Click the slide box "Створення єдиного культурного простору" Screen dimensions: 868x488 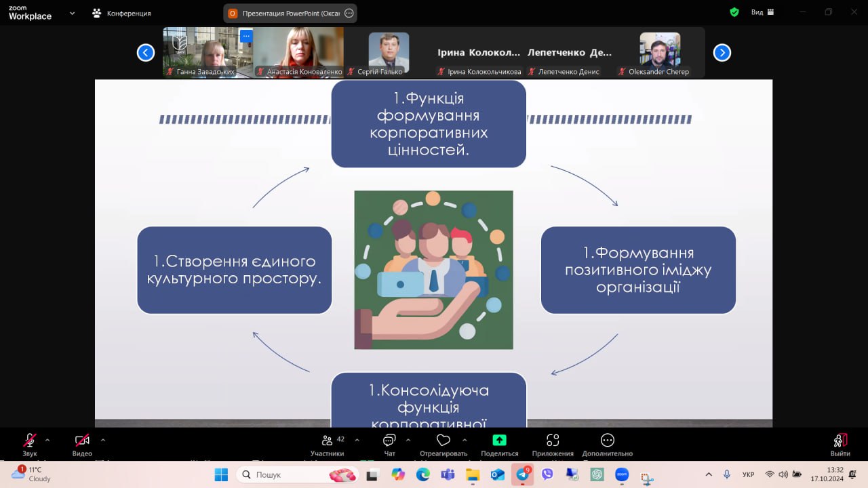[x=235, y=270]
